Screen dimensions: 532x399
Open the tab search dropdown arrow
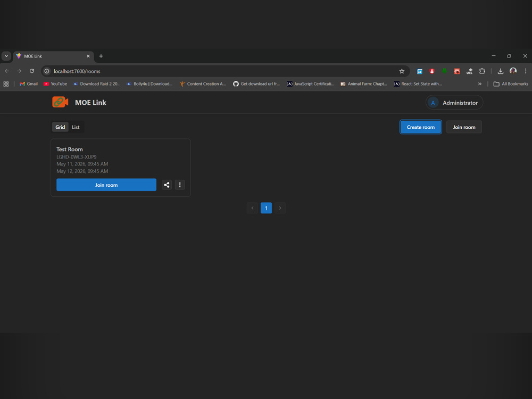(6, 56)
